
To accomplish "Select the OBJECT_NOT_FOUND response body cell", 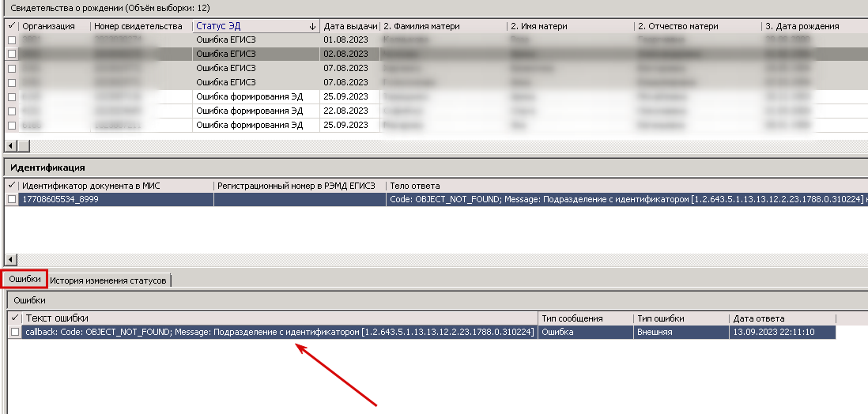I will click(627, 199).
